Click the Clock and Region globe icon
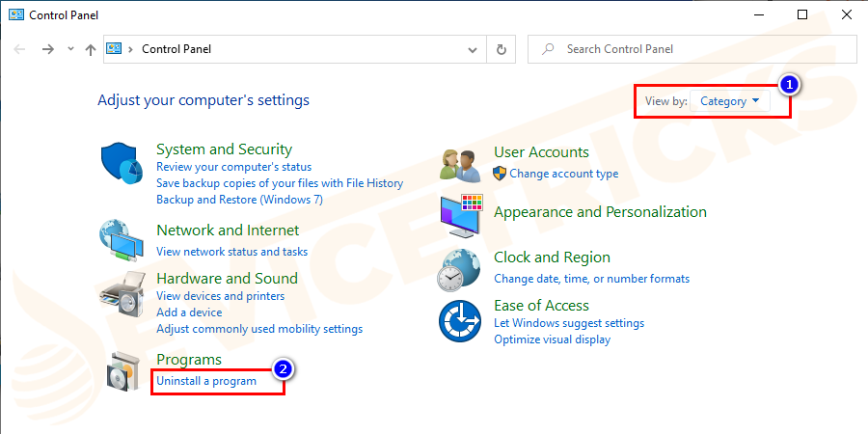Image resolution: width=868 pixels, height=434 pixels. 459,270
